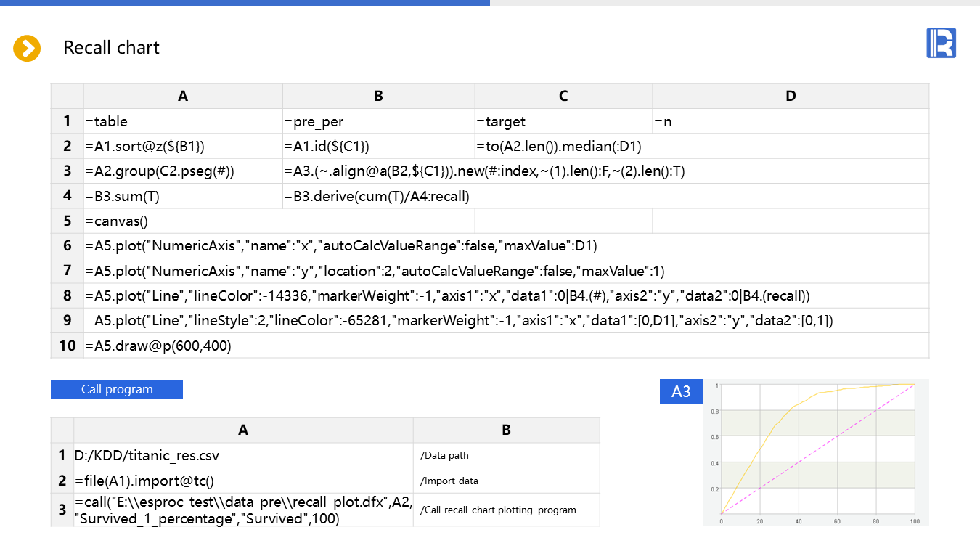Open the recall chart thumbnail
This screenshot has height=551, width=980.
click(x=816, y=452)
